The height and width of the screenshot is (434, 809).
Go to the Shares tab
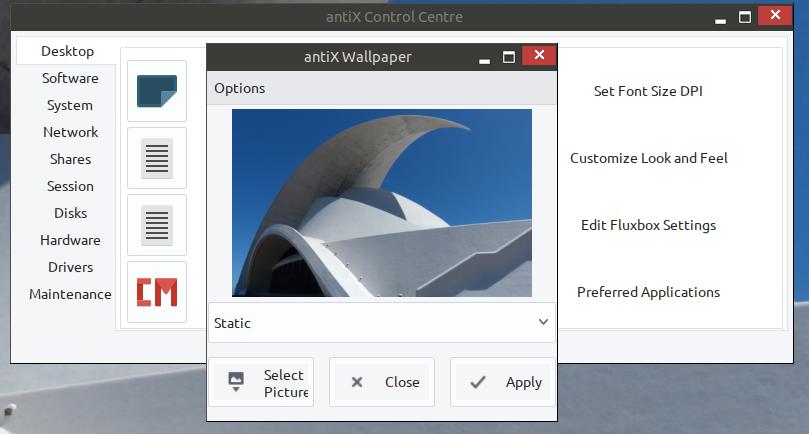click(70, 159)
